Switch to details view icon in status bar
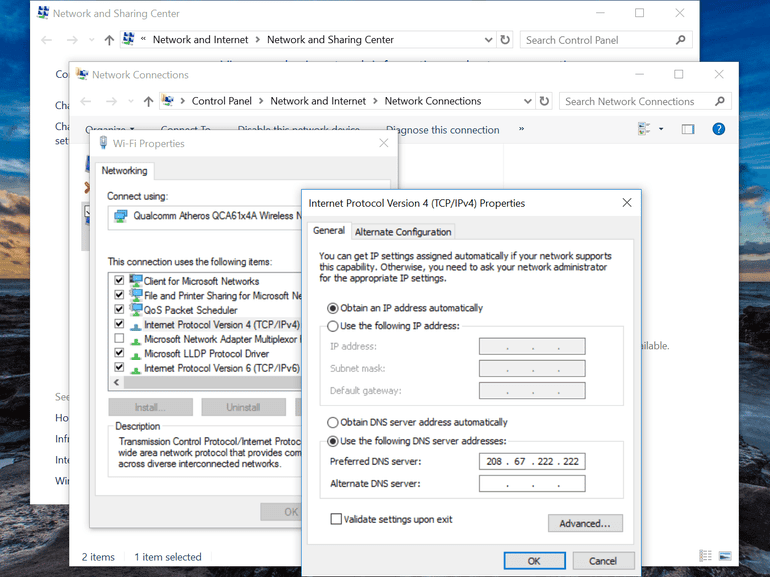 (706, 556)
